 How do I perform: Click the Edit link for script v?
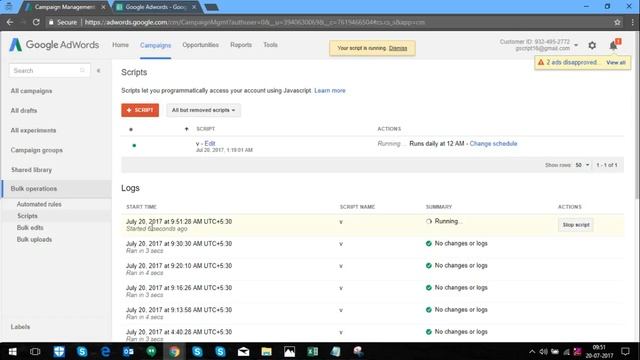coord(210,144)
